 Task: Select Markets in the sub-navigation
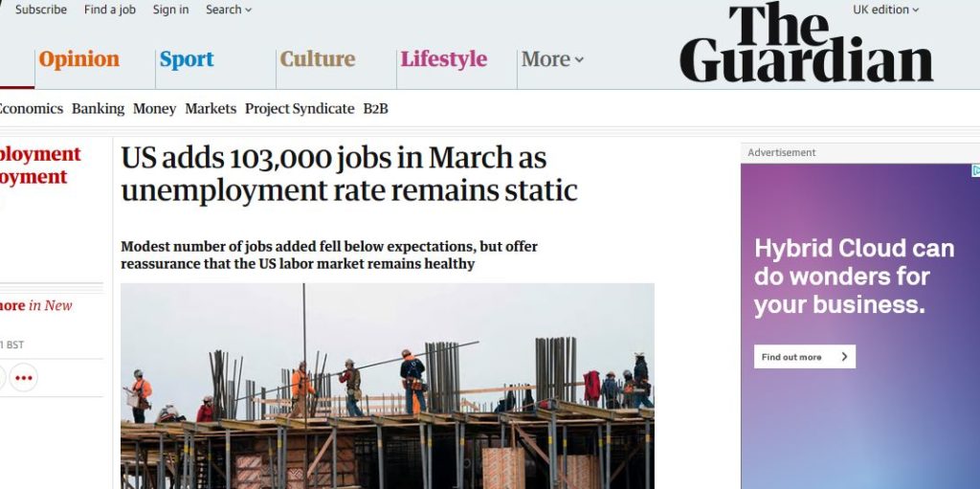point(211,109)
